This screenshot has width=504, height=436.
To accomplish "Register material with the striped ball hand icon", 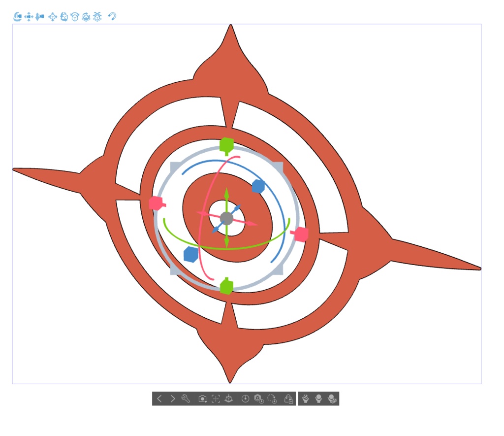I will pos(305,399).
